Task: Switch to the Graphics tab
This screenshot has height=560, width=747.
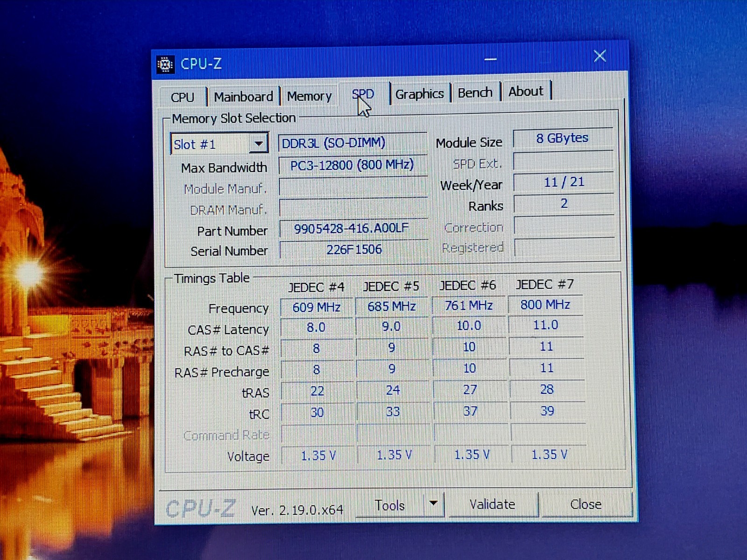Action: [419, 94]
